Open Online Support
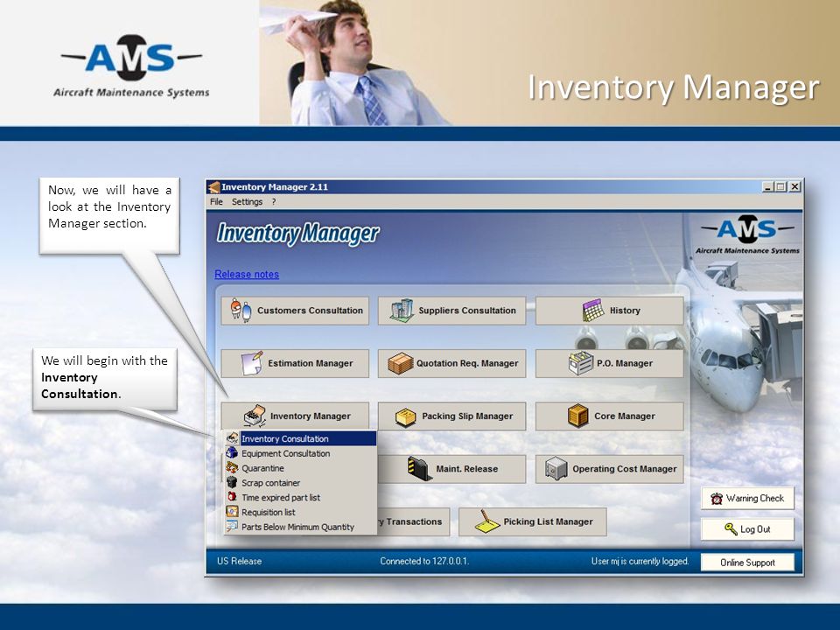The width and height of the screenshot is (840, 630). pos(747,563)
